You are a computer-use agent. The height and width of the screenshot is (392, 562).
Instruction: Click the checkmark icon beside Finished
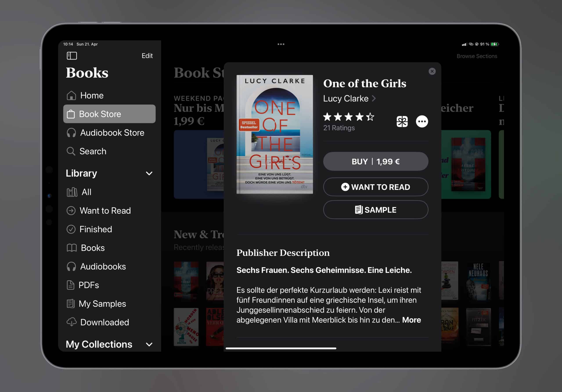(x=71, y=229)
